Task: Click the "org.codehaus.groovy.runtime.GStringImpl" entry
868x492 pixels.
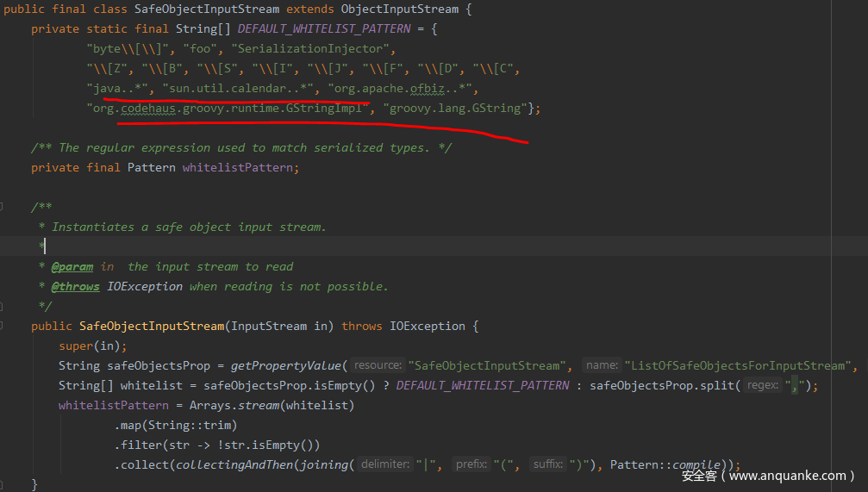Action: [x=228, y=109]
